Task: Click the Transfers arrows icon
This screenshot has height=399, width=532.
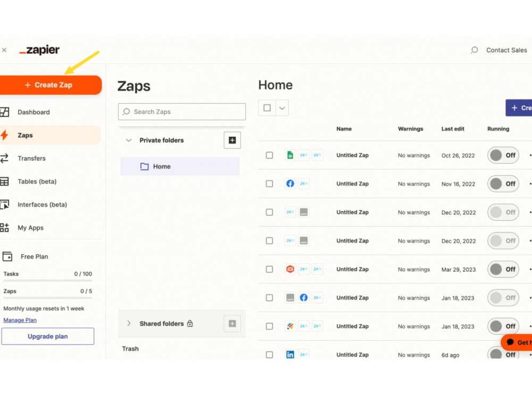Action: 4,158
